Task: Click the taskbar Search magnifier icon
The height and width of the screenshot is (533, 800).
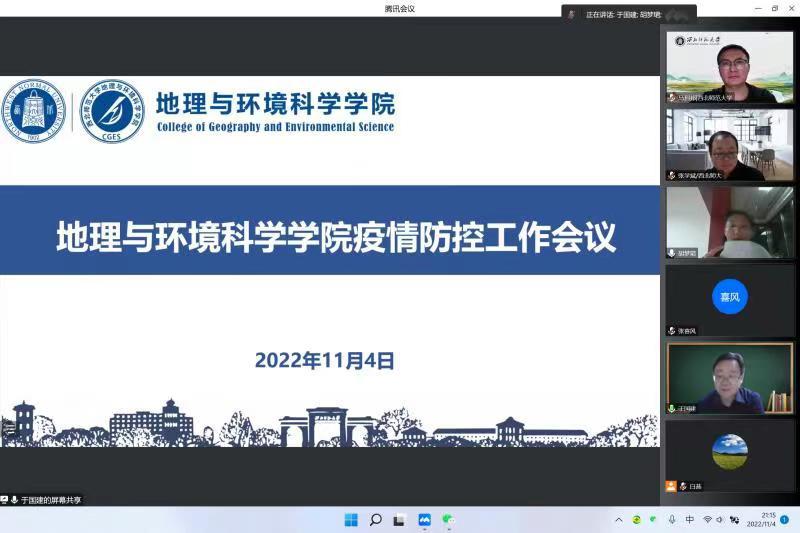Action: [376, 520]
